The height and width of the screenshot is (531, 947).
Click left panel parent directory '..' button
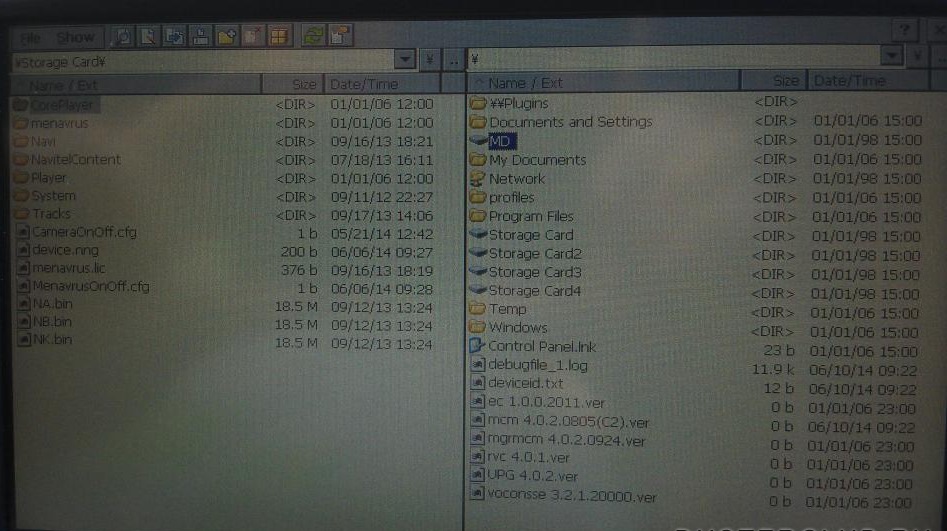pos(454,60)
